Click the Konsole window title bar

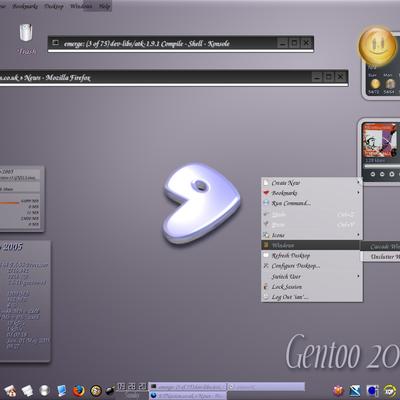[181, 43]
